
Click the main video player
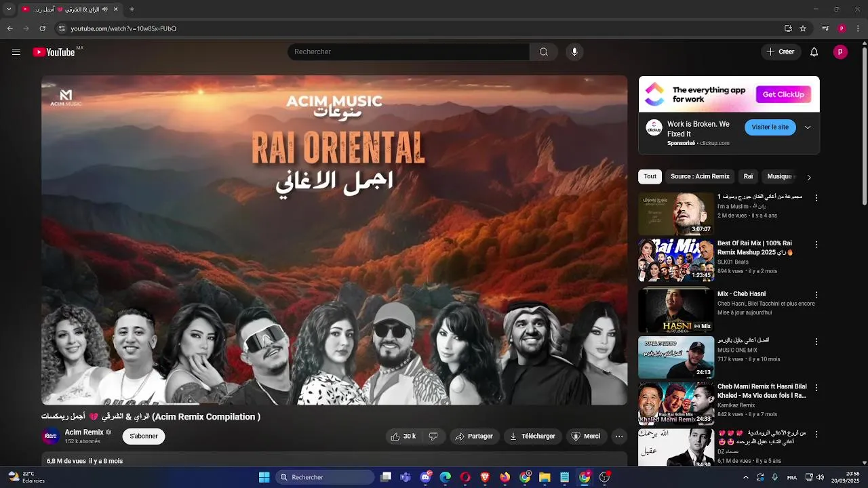tap(334, 240)
